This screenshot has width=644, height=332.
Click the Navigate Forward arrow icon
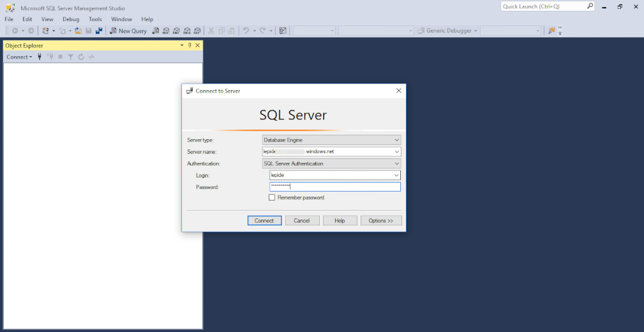pyautogui.click(x=31, y=31)
